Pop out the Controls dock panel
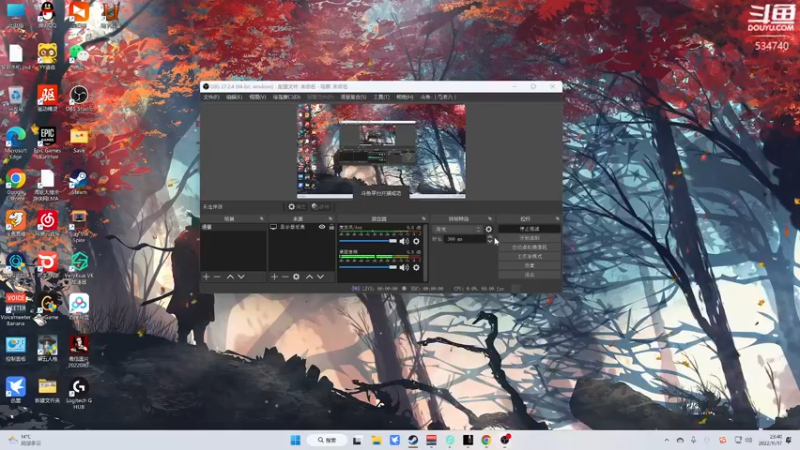Viewport: 800px width, 450px height. 557,218
